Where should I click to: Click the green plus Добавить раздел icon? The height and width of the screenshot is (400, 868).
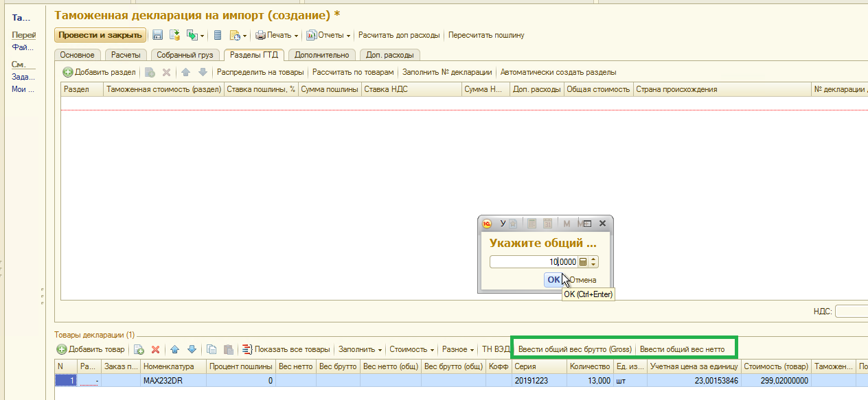tap(67, 72)
